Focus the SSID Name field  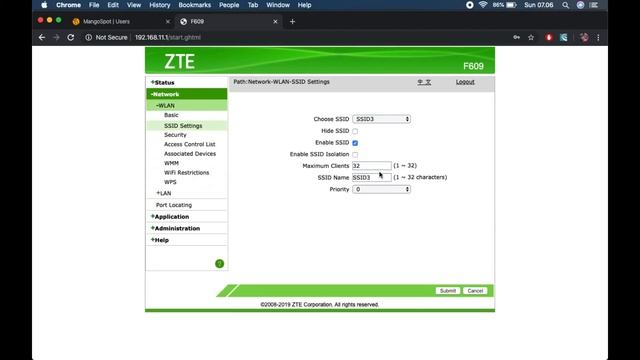tap(372, 178)
